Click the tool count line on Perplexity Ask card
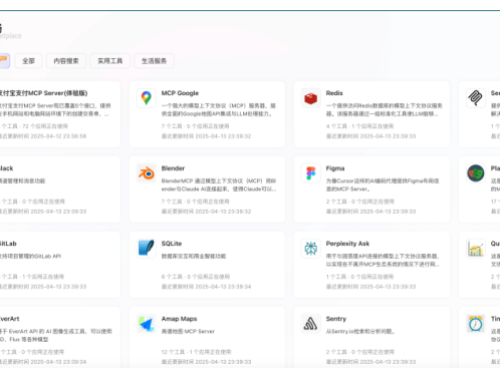Image resolution: width=500 pixels, height=375 pixels. tap(360, 277)
